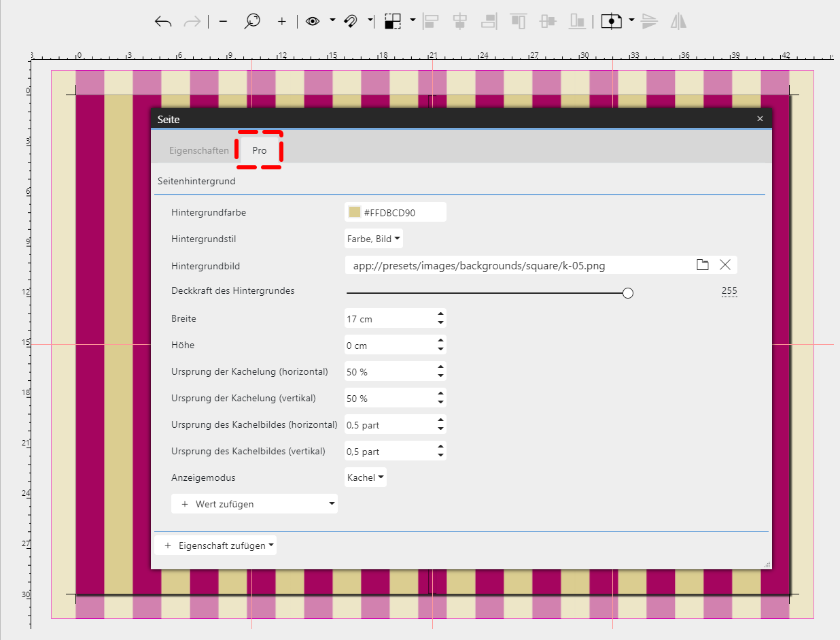Select the Pro tab
This screenshot has height=640, width=840.
(x=260, y=150)
